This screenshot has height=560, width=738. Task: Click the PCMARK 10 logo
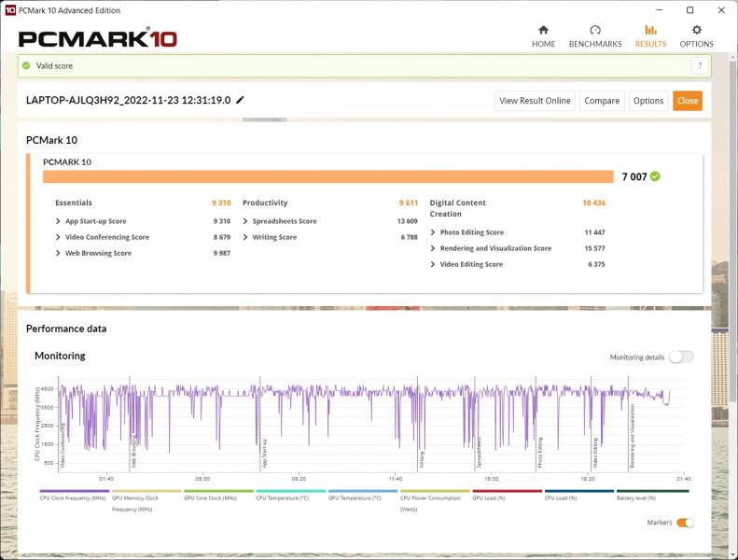(98, 38)
